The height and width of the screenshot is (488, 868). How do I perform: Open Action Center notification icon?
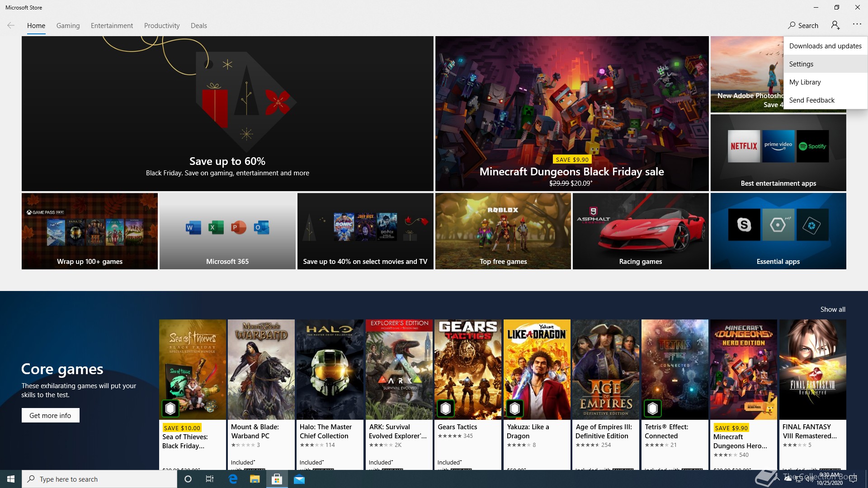[x=854, y=479]
